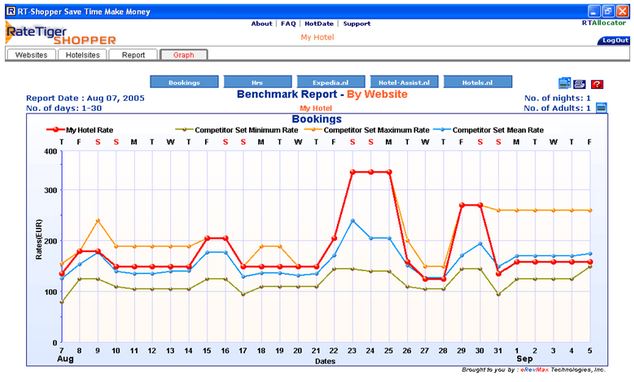Open the HotDate link
The height and width of the screenshot is (382, 634).
tap(319, 23)
